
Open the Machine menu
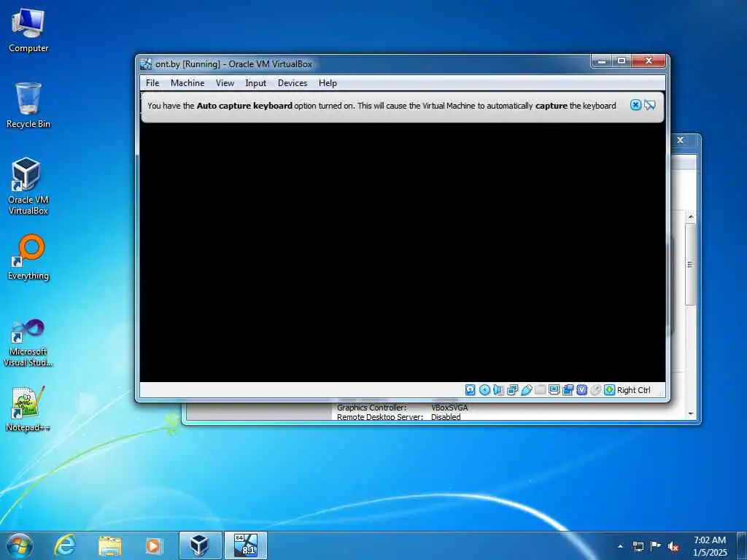point(187,83)
